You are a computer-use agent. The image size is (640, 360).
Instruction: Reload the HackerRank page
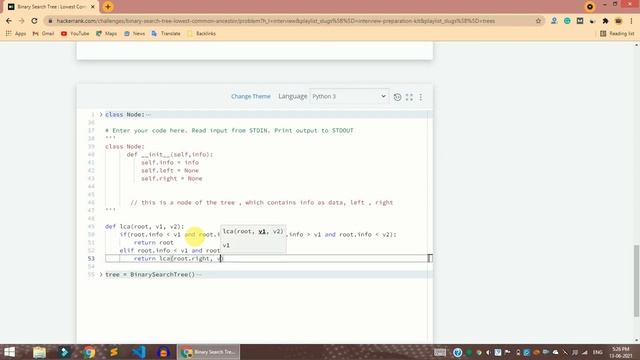[34, 21]
